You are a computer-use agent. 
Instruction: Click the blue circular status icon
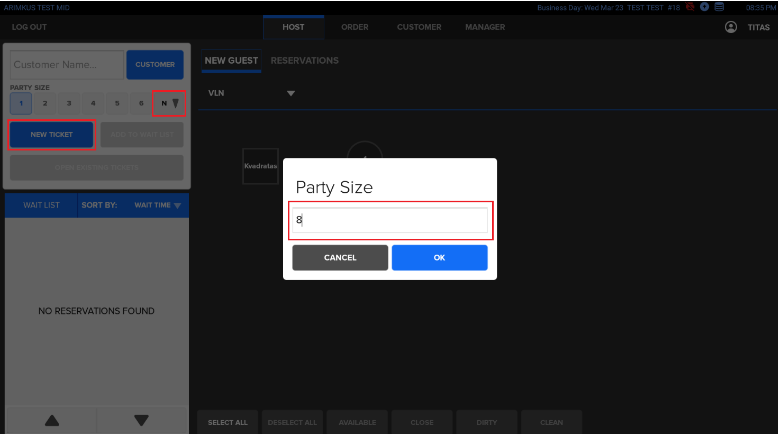point(704,6)
